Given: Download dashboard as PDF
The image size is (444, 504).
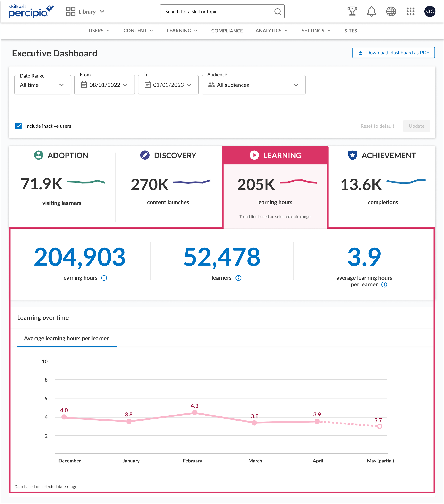Looking at the screenshot, I should coord(393,53).
